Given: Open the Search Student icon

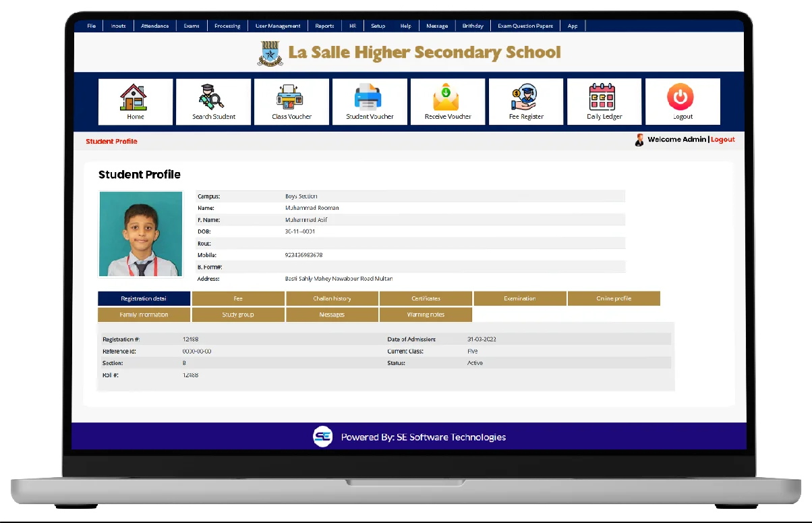Looking at the screenshot, I should [x=213, y=98].
